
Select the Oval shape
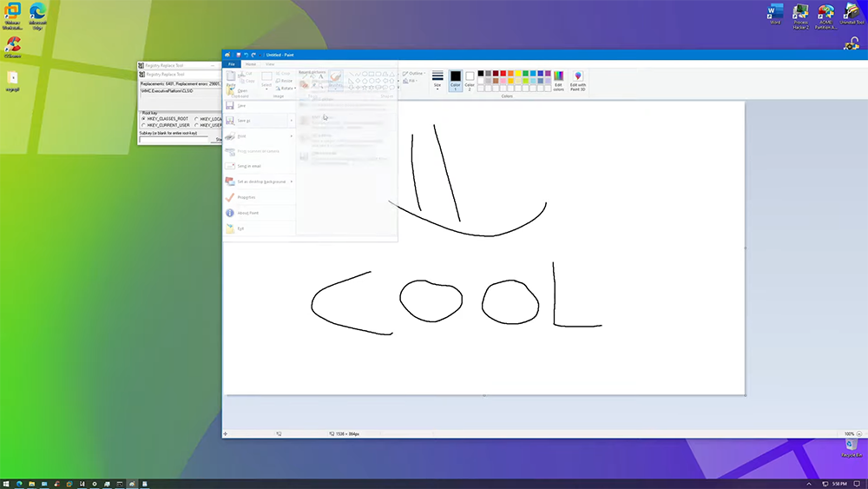pyautogui.click(x=365, y=74)
